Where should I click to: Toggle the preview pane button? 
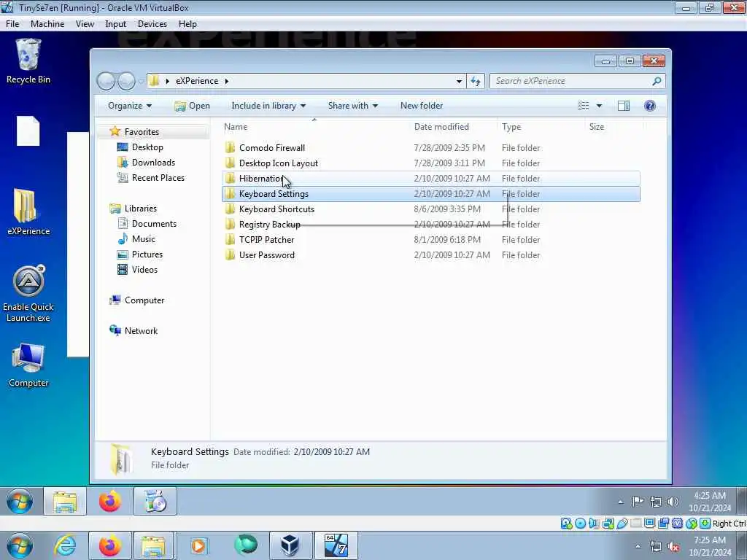[x=623, y=106]
